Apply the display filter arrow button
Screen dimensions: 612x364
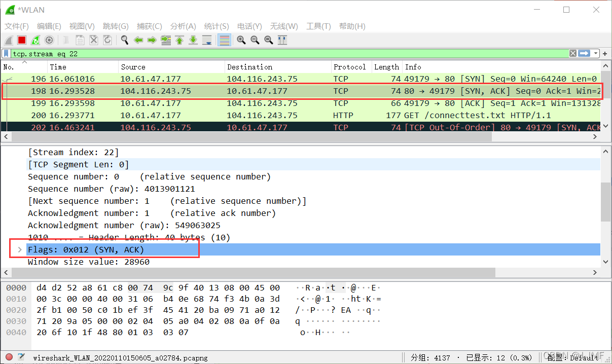[x=584, y=53]
